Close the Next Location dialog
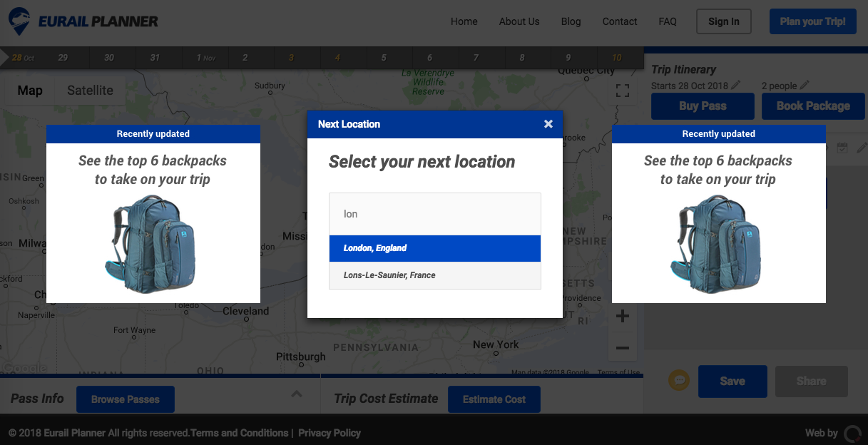The width and height of the screenshot is (868, 445). coord(548,124)
